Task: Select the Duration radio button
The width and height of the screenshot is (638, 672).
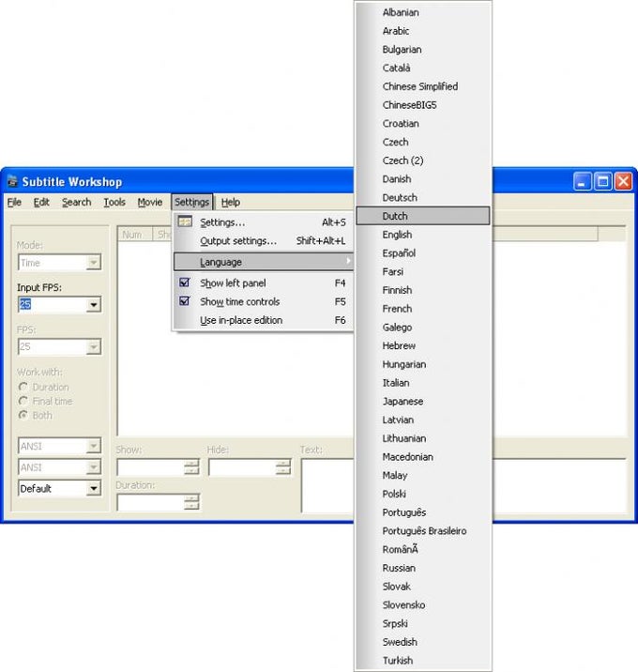Action: coord(23,387)
